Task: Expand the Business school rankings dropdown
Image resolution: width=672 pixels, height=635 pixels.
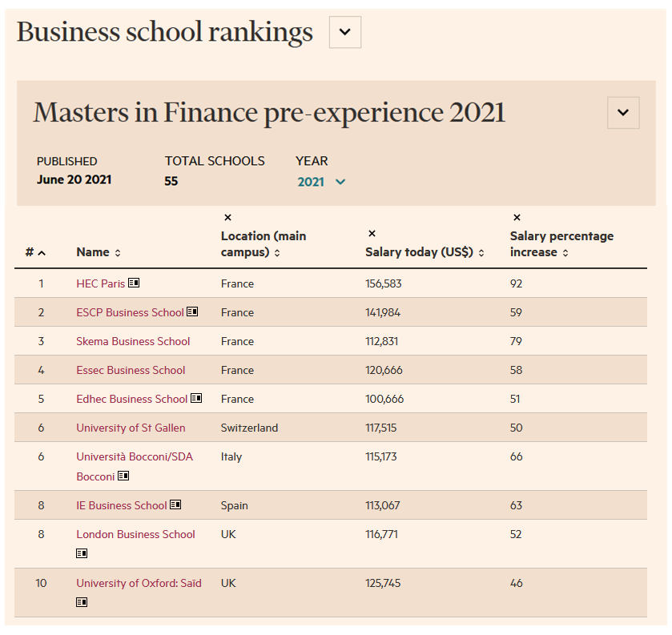Action: [345, 32]
